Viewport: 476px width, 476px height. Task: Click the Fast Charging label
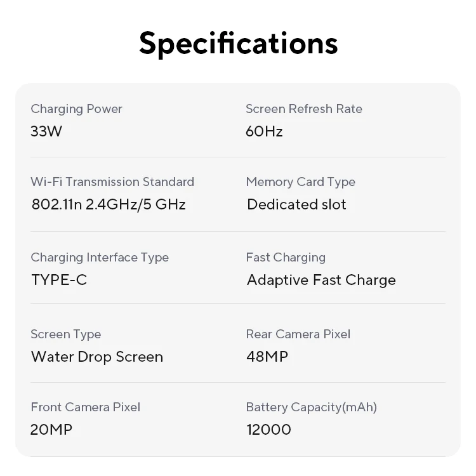click(286, 258)
